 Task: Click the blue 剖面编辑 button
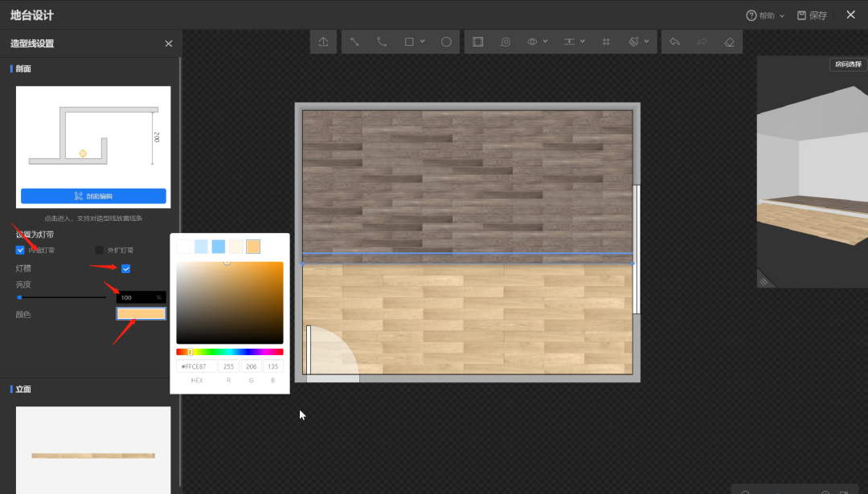pos(93,196)
